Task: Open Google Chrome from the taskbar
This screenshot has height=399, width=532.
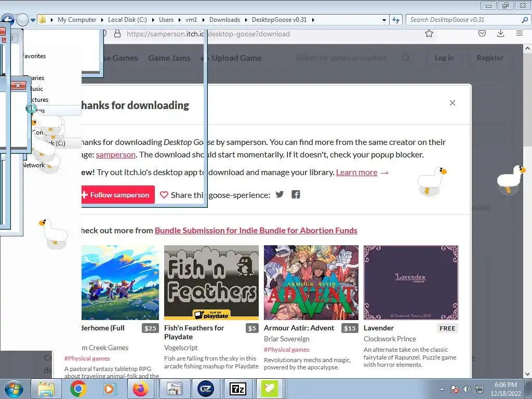Action: (78, 389)
